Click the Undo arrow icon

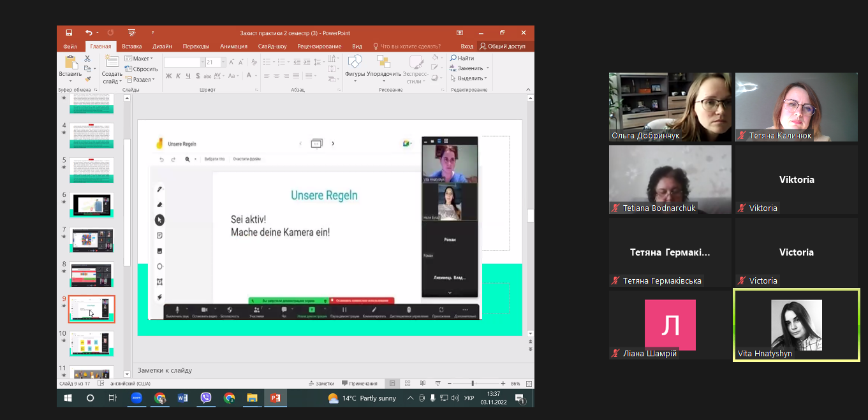click(89, 33)
